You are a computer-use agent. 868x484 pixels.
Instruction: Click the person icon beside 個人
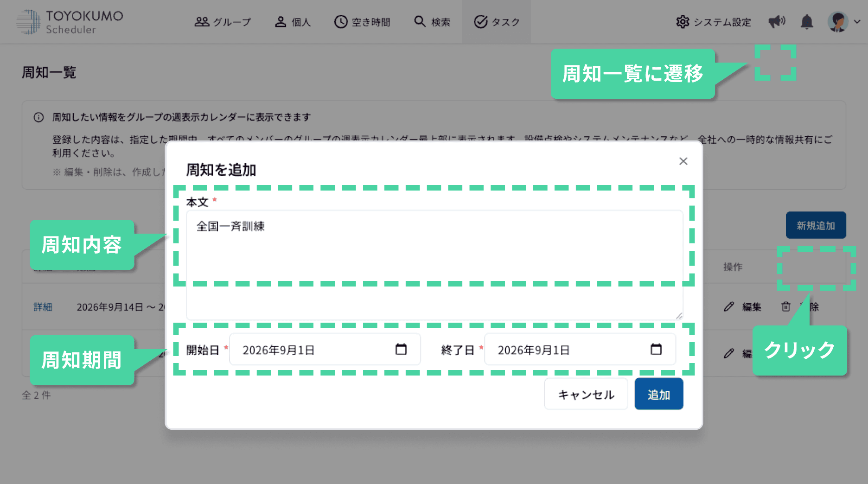pos(281,22)
